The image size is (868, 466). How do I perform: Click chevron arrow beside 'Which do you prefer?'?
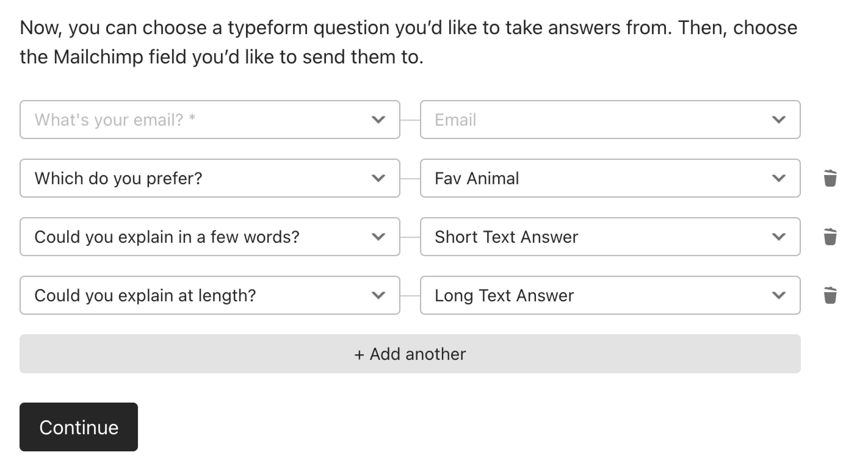tap(378, 178)
